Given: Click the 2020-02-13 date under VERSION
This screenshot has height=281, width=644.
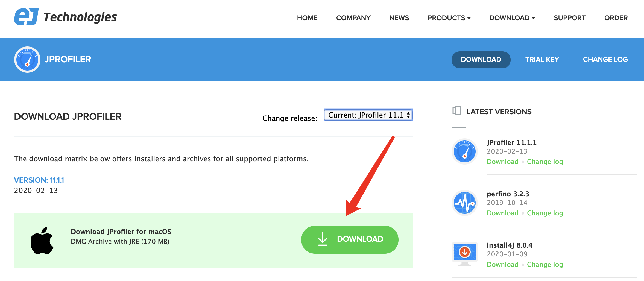Looking at the screenshot, I should [36, 190].
